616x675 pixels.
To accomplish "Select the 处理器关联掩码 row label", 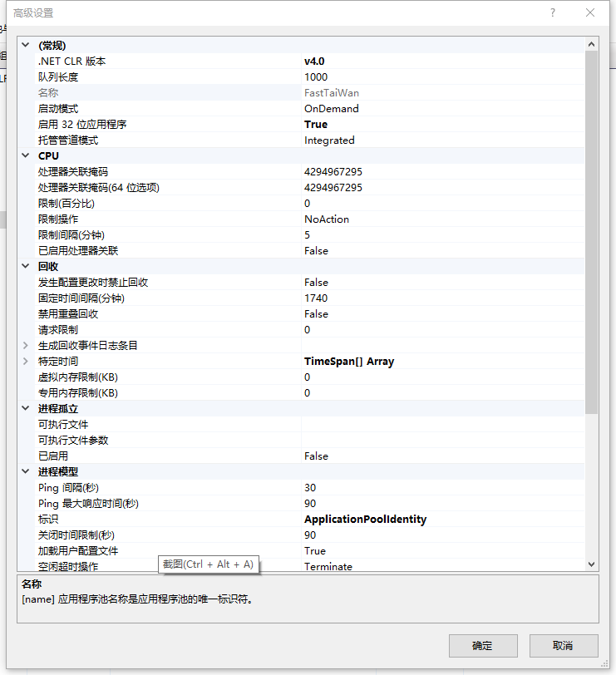I will point(73,172).
